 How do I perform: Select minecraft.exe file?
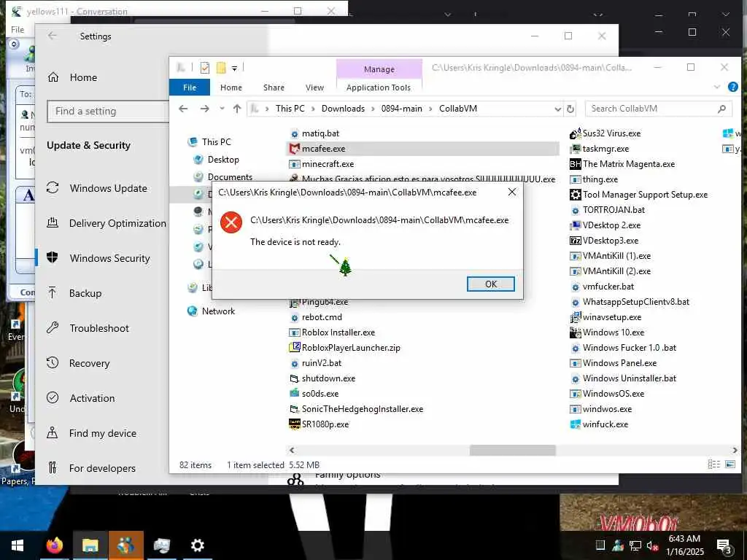[x=328, y=164]
